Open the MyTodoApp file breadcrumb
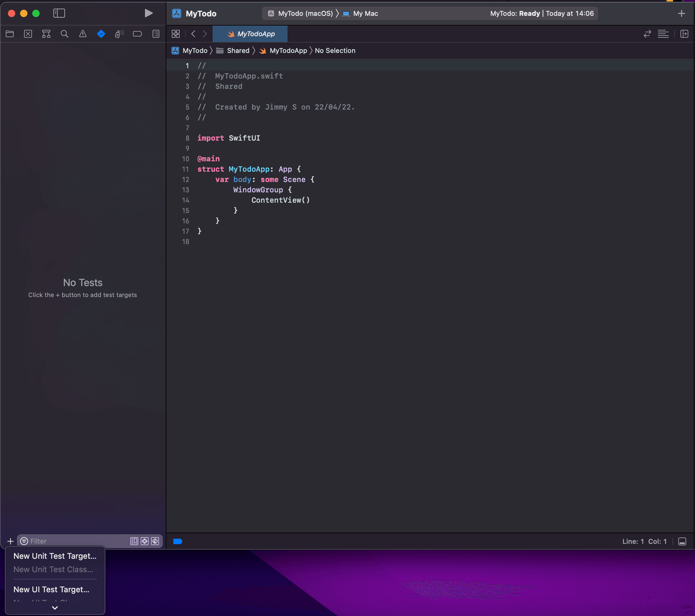 pyautogui.click(x=283, y=51)
